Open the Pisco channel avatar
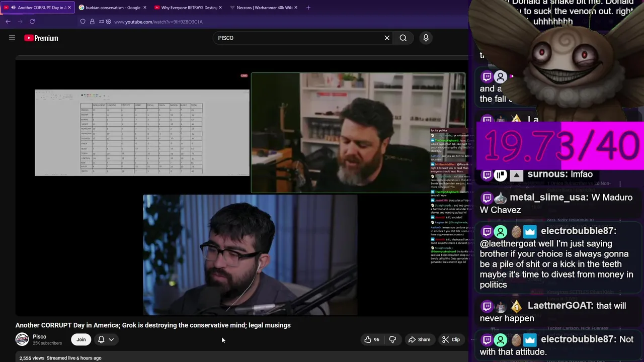Viewport: 644px width, 362px height. click(x=22, y=339)
